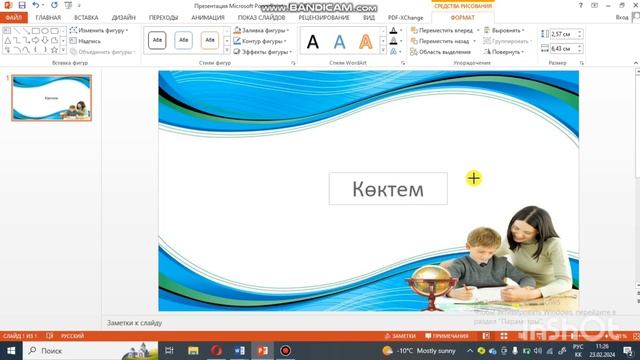Select slide 1 thumbnail

click(x=51, y=98)
